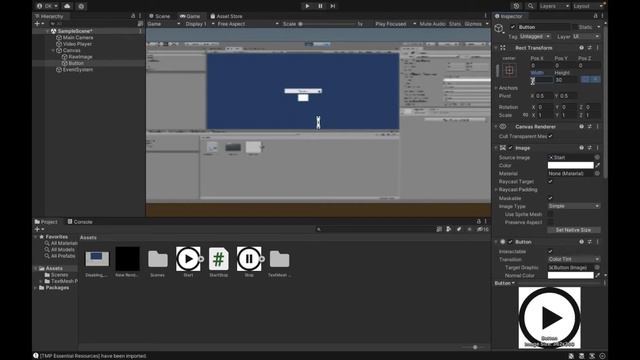Toggle the Image component enabled checkbox

[x=511, y=148]
